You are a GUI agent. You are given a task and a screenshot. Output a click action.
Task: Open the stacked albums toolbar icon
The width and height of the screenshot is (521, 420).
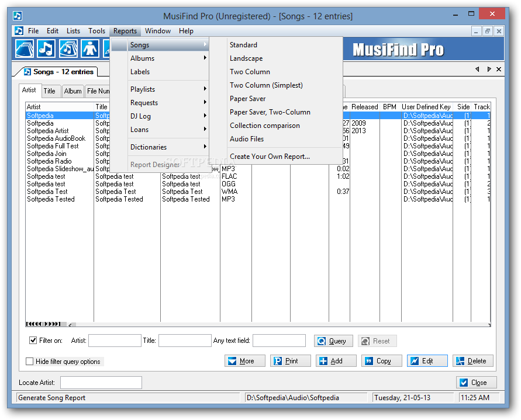[x=24, y=48]
